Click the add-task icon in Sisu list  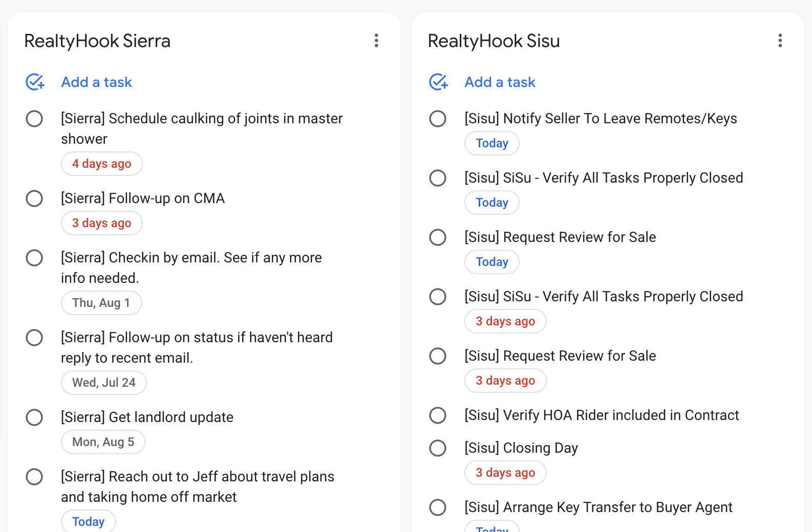click(438, 82)
